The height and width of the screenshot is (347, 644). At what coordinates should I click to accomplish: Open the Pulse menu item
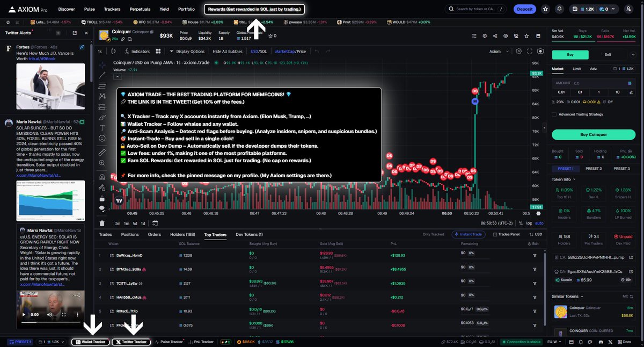point(90,9)
